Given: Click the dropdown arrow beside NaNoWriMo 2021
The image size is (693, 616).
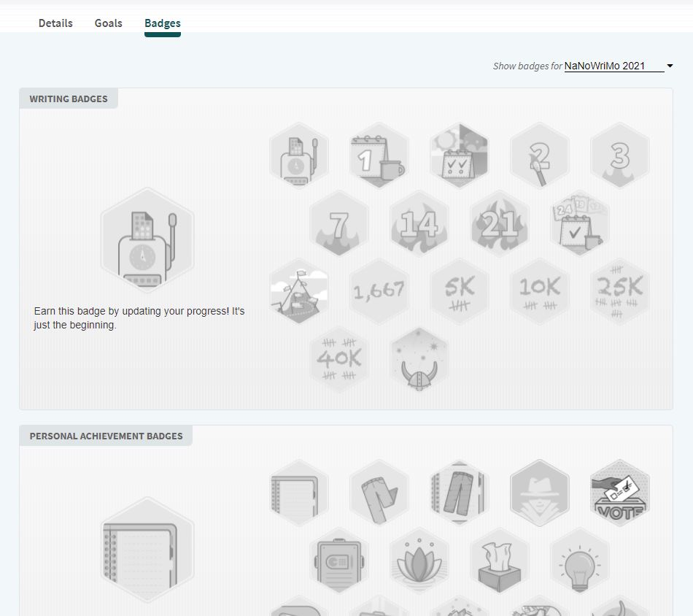Looking at the screenshot, I should coord(670,66).
